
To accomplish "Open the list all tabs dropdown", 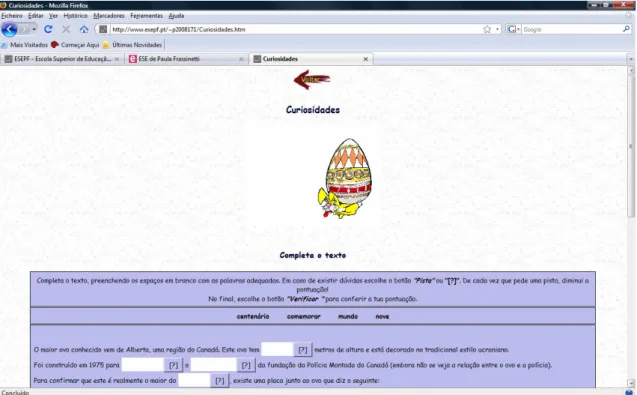I will coord(630,59).
